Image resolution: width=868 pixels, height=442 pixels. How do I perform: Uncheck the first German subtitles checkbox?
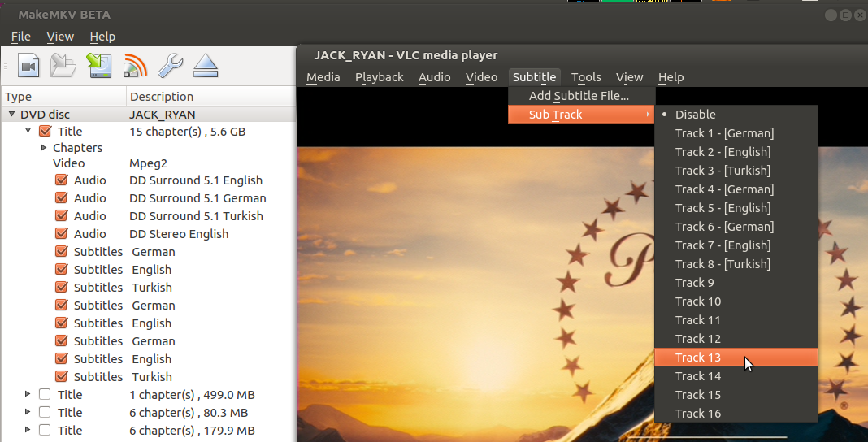tap(62, 252)
